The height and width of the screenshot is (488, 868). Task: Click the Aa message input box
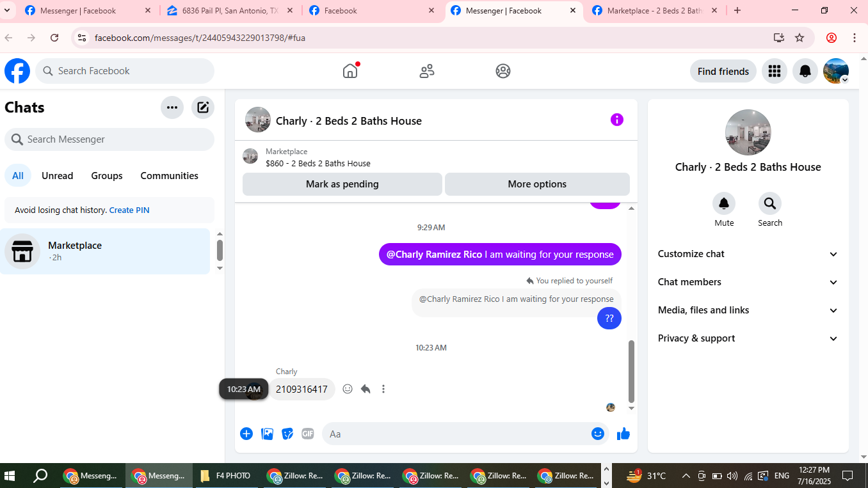[x=456, y=434]
